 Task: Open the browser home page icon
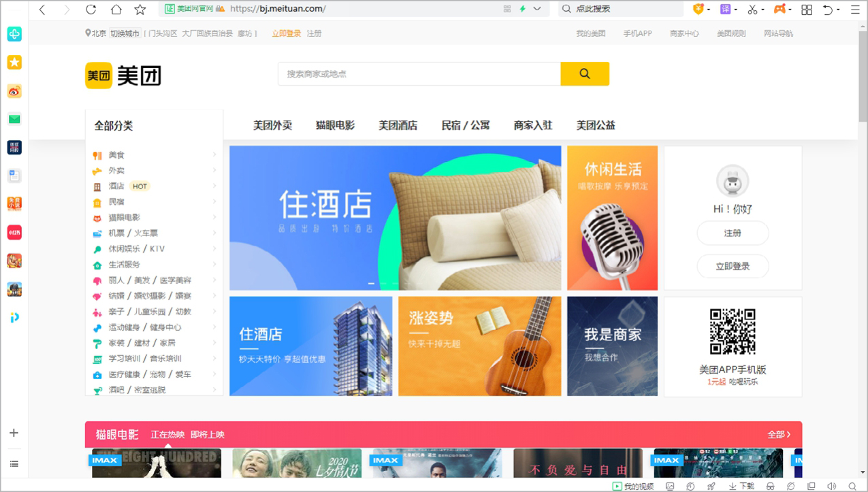coord(116,10)
